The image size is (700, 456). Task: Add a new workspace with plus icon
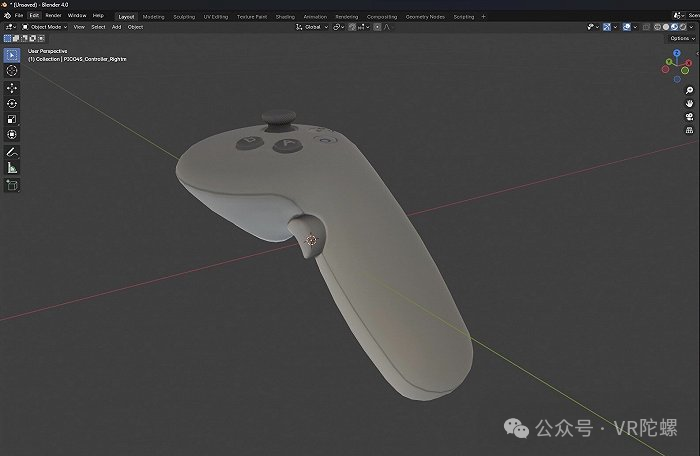pos(483,17)
